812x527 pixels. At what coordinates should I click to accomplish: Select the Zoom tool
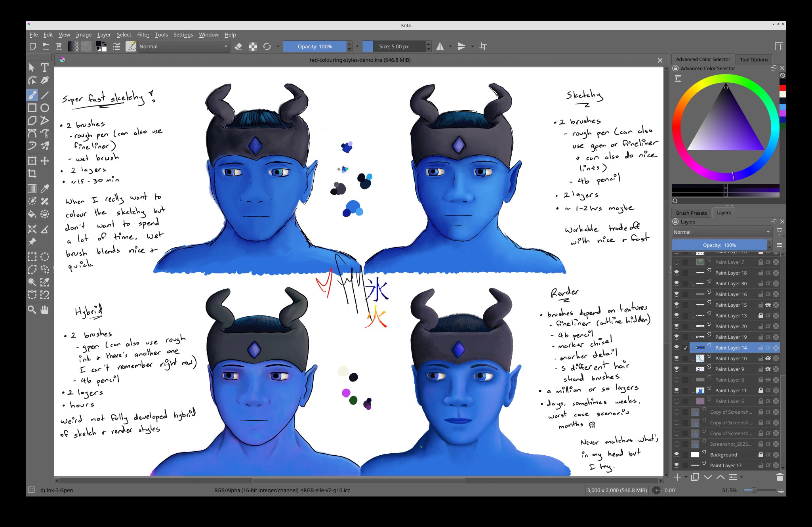click(32, 310)
